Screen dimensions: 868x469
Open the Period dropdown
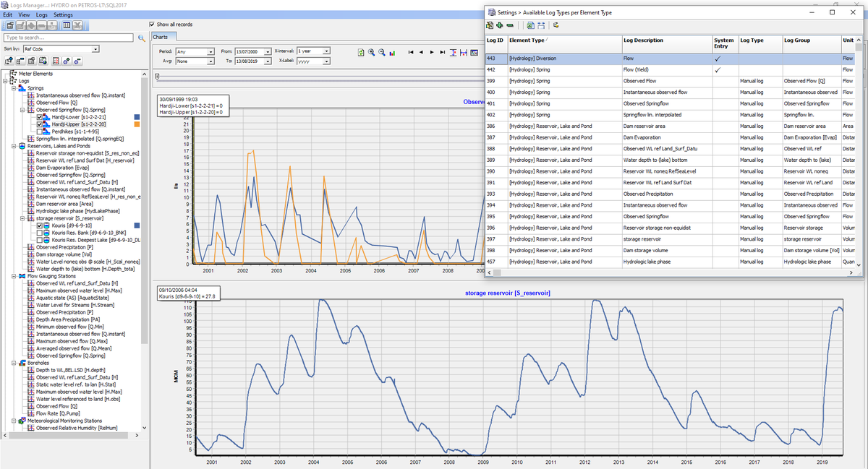pos(210,51)
